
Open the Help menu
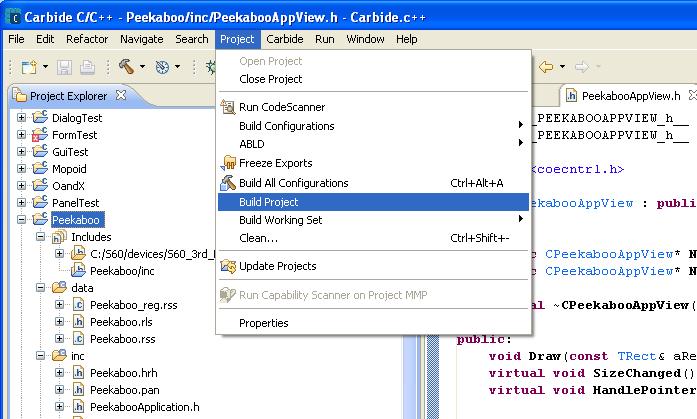(406, 39)
